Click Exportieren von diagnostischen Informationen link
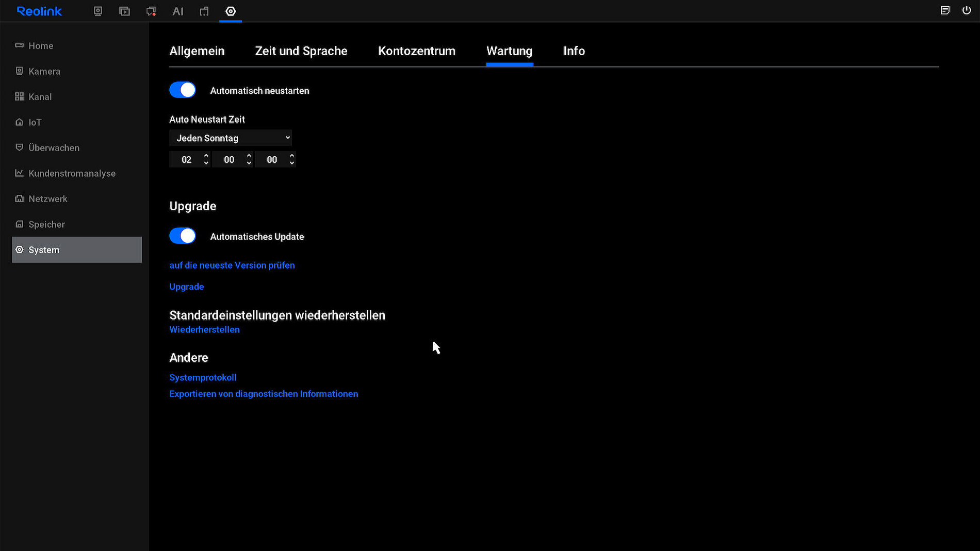 click(264, 394)
